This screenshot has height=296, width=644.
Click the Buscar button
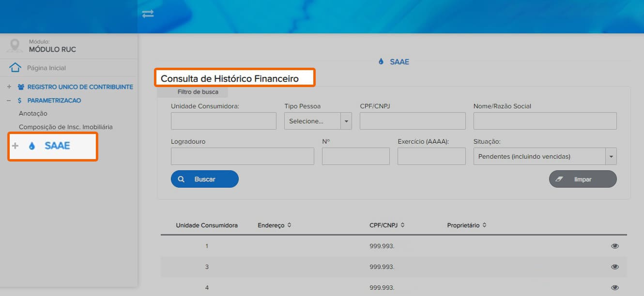point(205,179)
